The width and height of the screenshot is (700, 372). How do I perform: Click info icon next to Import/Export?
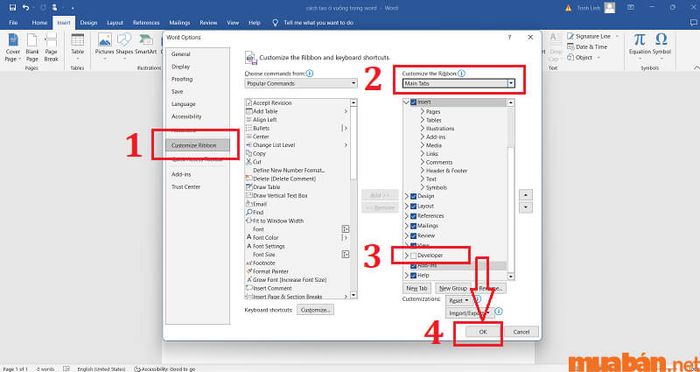coord(499,311)
